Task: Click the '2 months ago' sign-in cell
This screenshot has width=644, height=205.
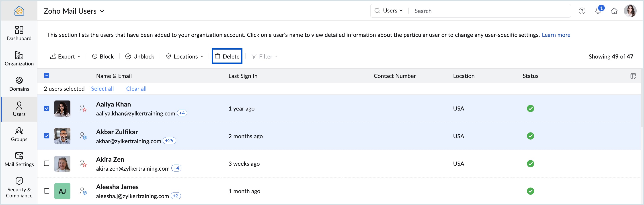Action: click(246, 136)
